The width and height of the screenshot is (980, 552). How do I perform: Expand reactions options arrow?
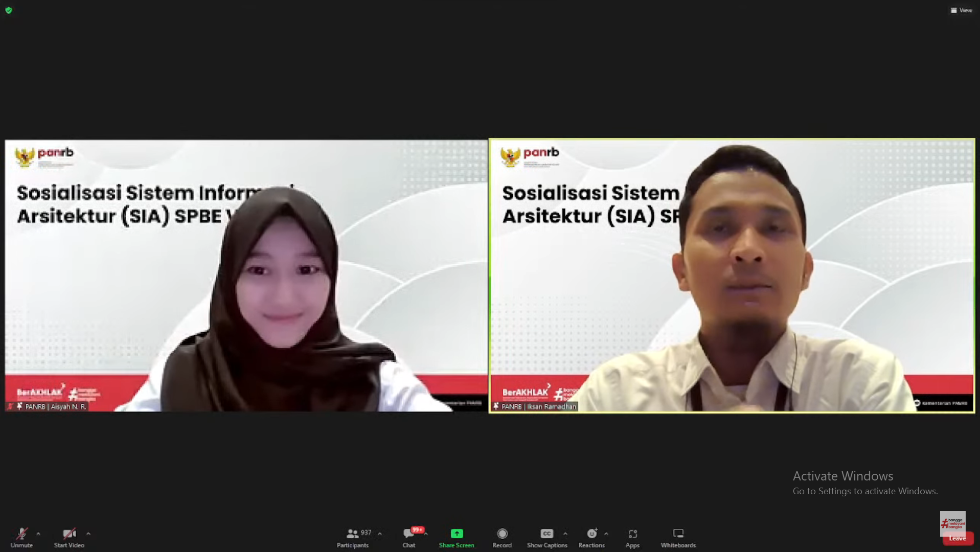[606, 534]
